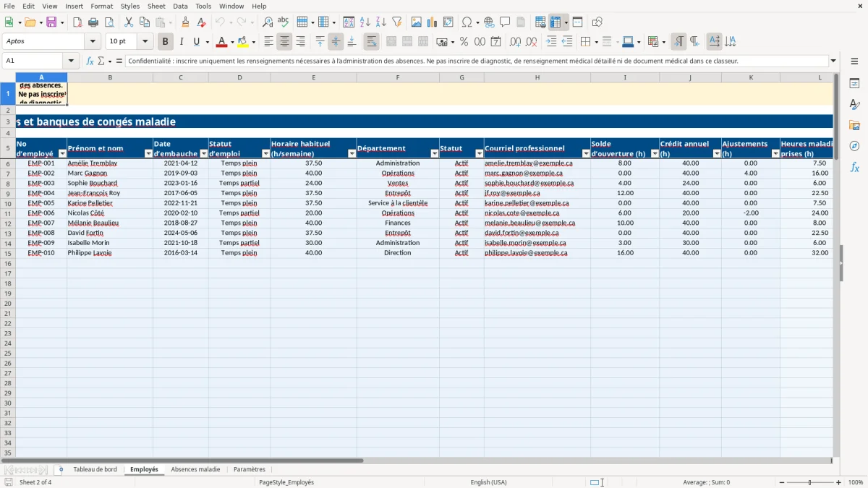Click the zoom slider in status bar

pyautogui.click(x=809, y=482)
